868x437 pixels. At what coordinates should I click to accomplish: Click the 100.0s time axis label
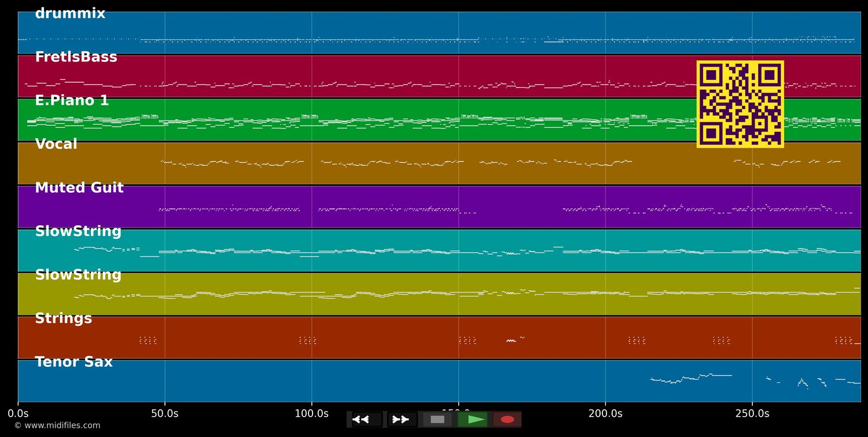tap(312, 414)
